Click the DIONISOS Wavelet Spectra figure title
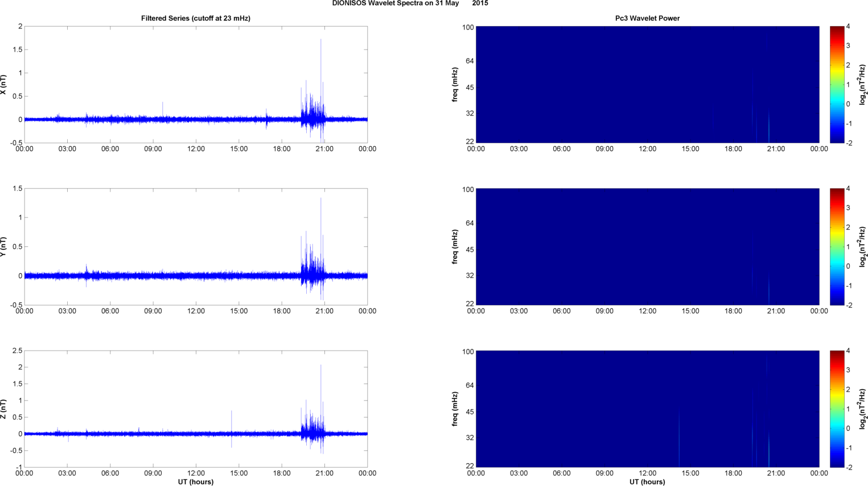 click(410, 3)
